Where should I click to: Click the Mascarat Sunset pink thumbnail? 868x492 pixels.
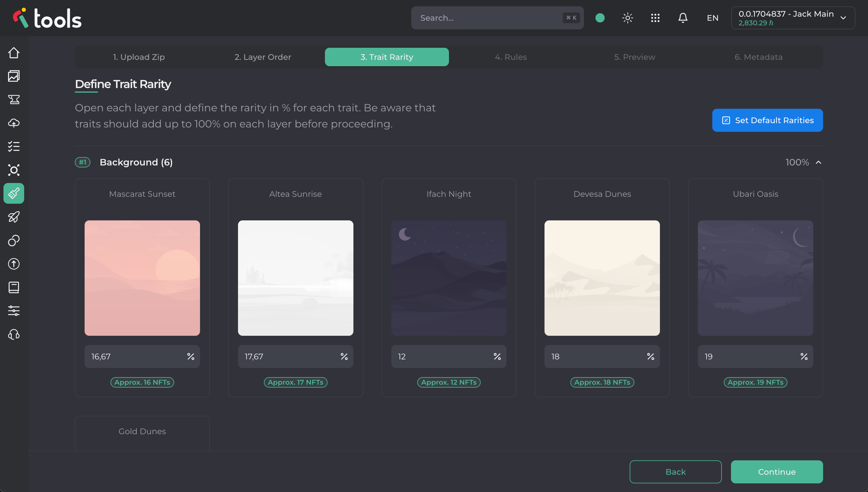point(142,278)
